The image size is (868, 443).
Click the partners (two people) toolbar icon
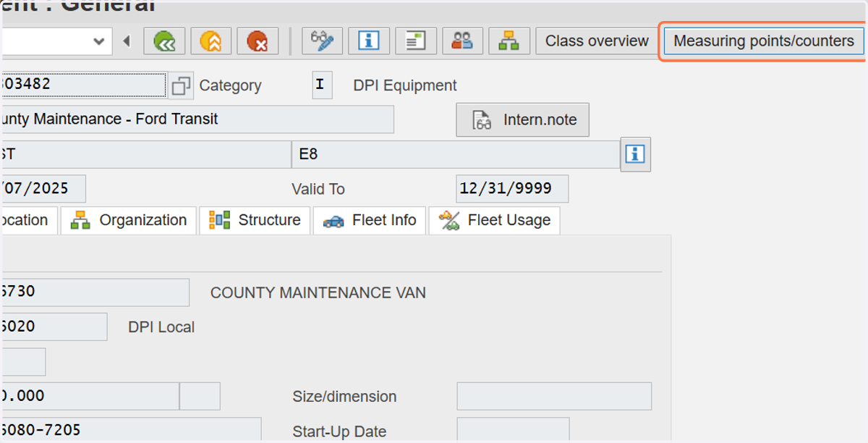(x=462, y=41)
